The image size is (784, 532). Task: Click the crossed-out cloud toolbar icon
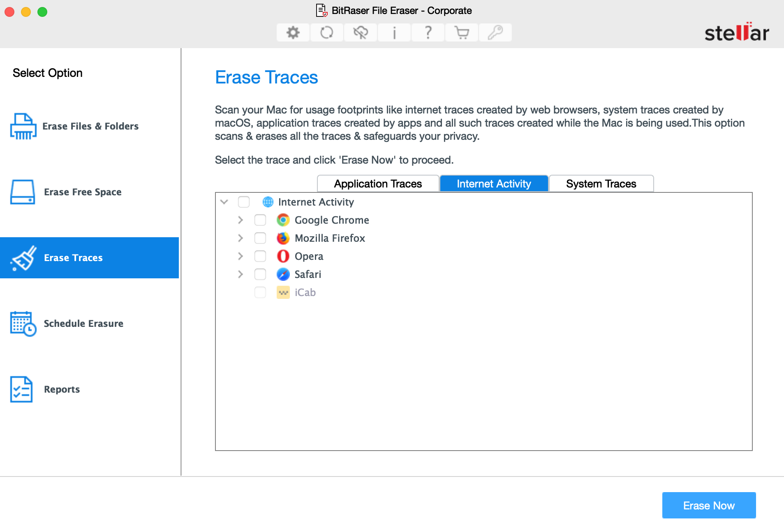point(361,32)
